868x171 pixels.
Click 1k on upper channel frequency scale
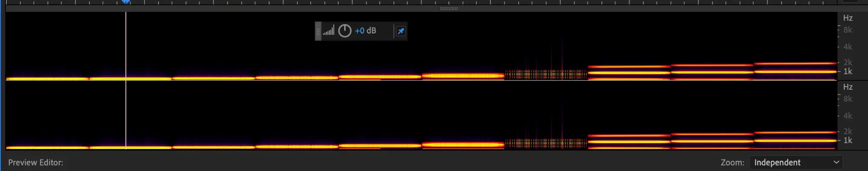[x=848, y=72]
